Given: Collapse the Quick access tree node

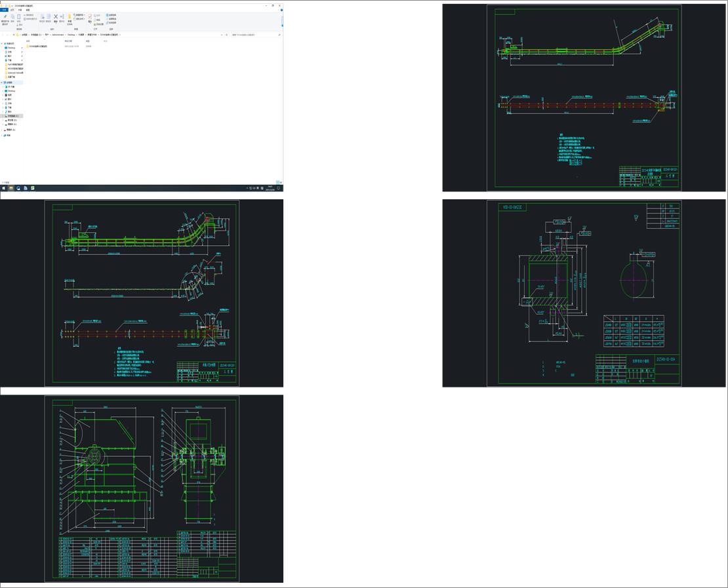Looking at the screenshot, I should 2,44.
